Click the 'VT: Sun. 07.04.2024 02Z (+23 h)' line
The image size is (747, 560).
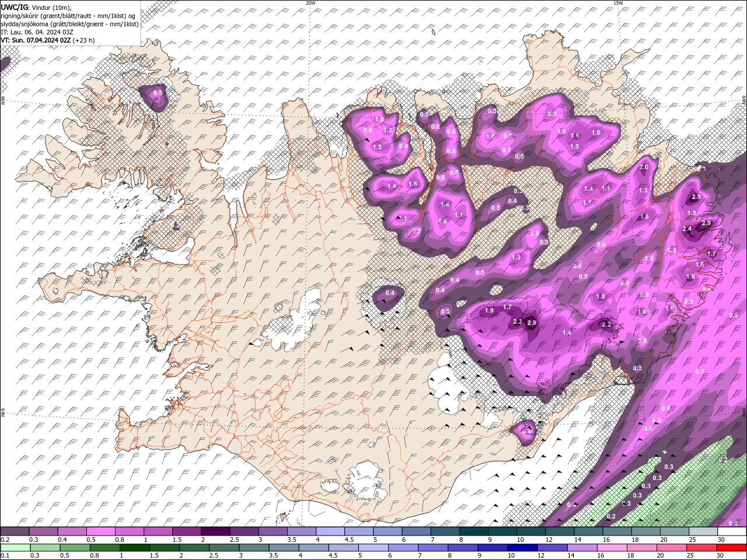[48, 40]
